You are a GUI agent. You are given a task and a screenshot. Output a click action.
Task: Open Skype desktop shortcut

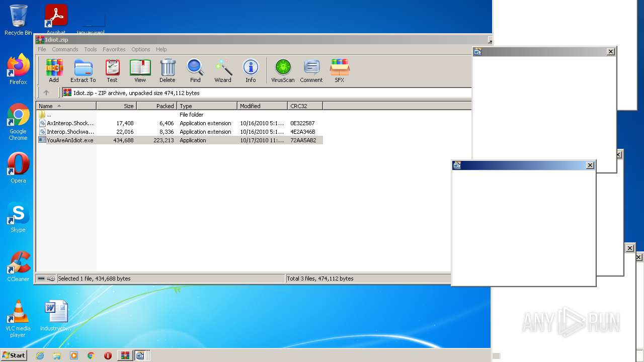pos(18,217)
